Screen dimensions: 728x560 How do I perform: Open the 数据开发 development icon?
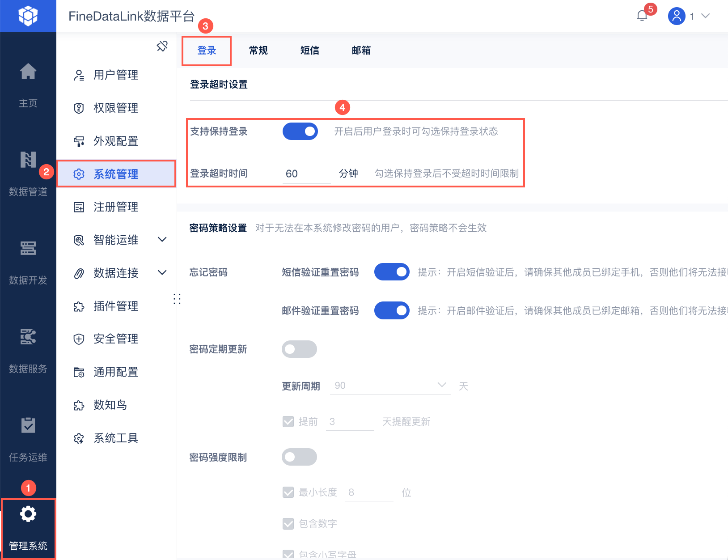[x=28, y=248]
